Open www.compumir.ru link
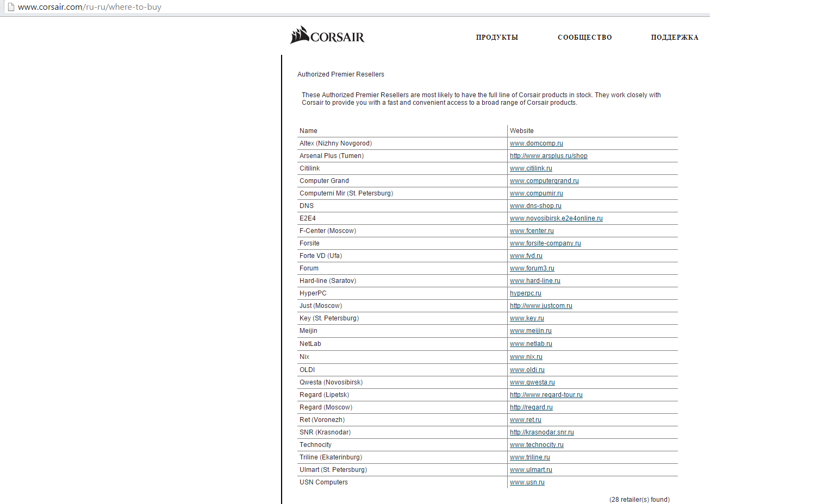The width and height of the screenshot is (835, 504). click(x=537, y=193)
